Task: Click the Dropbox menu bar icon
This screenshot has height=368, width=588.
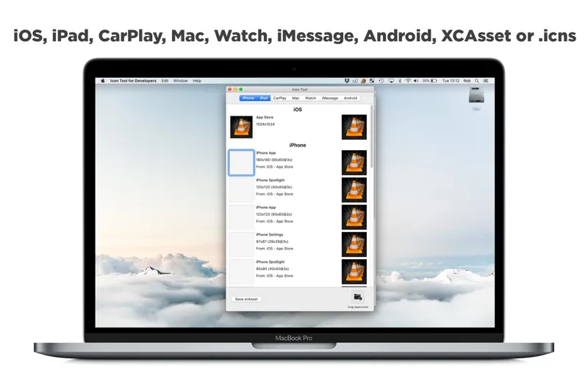Action: [x=347, y=81]
